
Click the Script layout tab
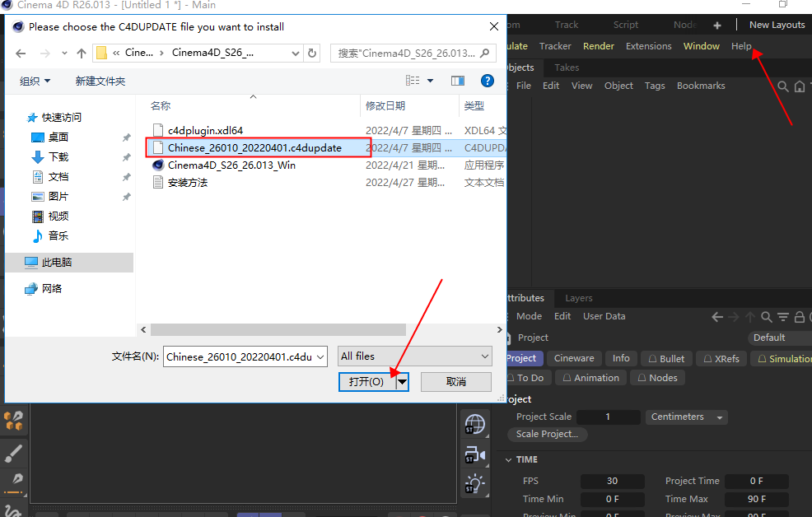pyautogui.click(x=626, y=25)
